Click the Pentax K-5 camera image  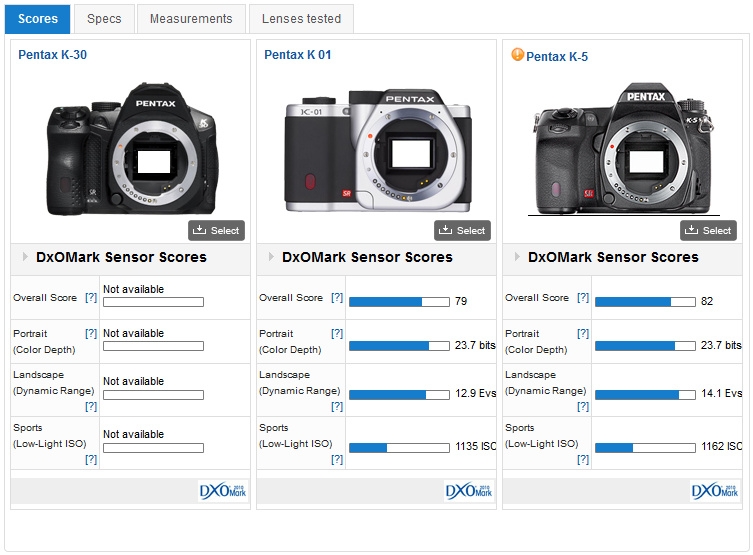[624, 149]
